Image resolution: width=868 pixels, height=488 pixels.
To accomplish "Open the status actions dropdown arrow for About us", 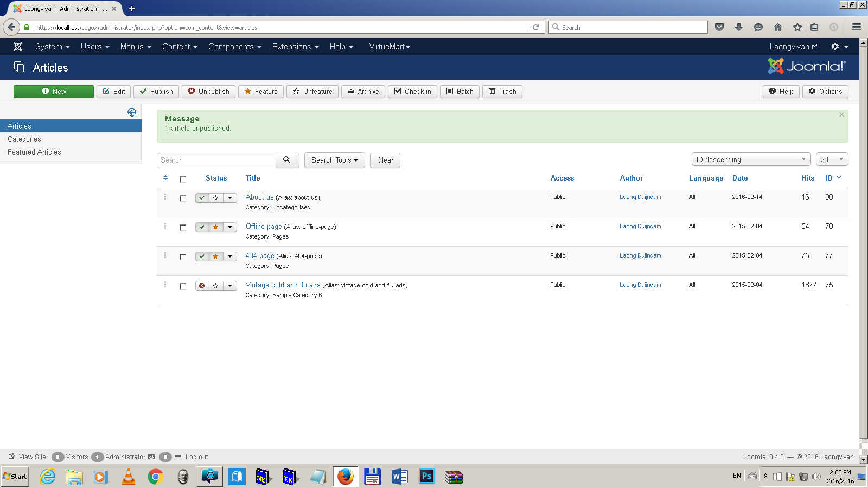I will (x=230, y=198).
